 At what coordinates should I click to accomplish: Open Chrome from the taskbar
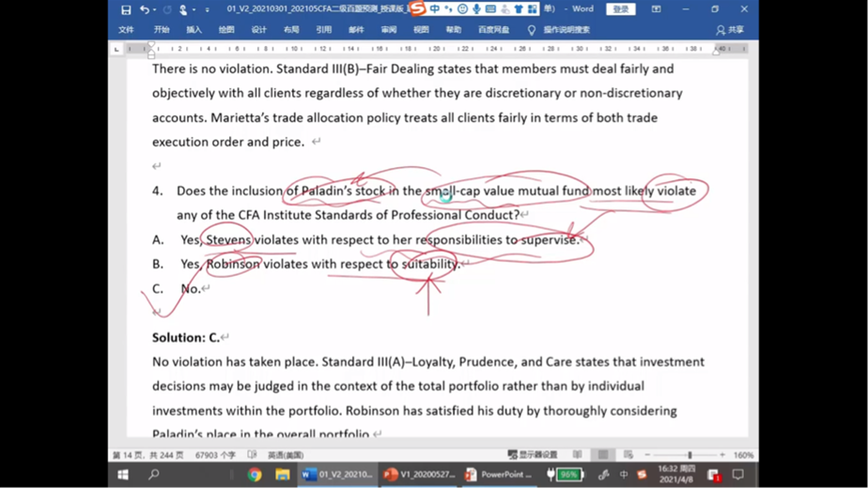coord(255,475)
